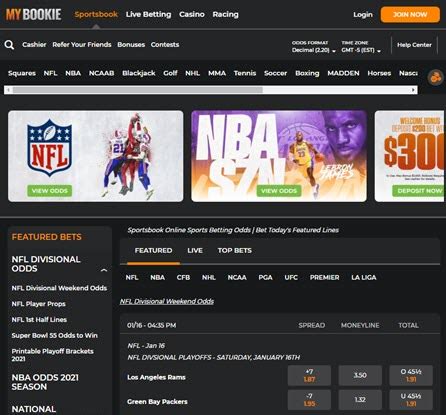
Task: Open the MyBookie logo home link
Action: [34, 14]
